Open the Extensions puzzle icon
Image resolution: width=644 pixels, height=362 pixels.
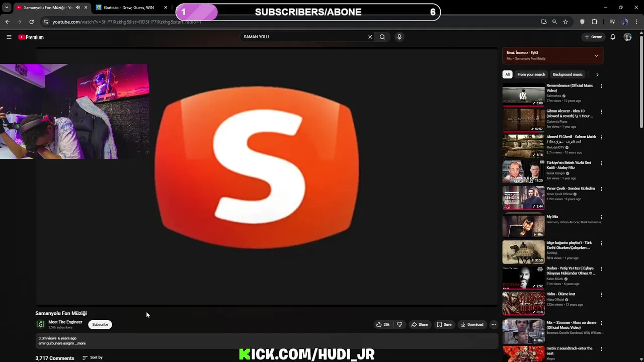point(595,22)
